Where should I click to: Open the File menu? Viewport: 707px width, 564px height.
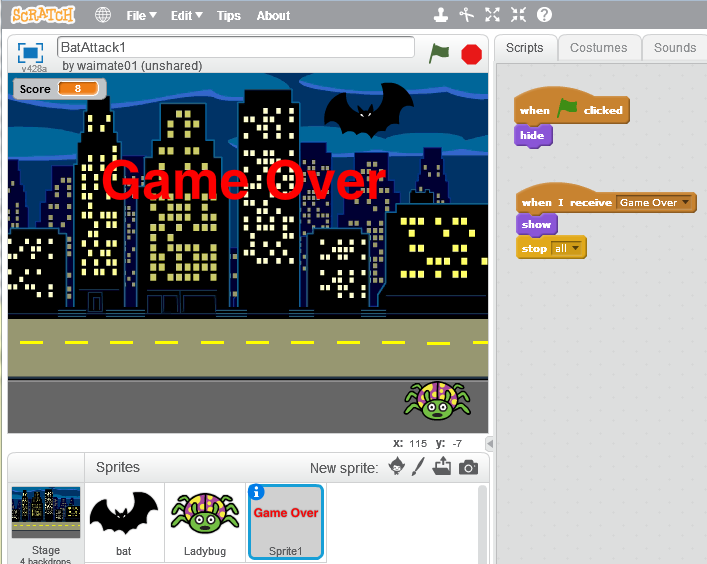pos(140,15)
